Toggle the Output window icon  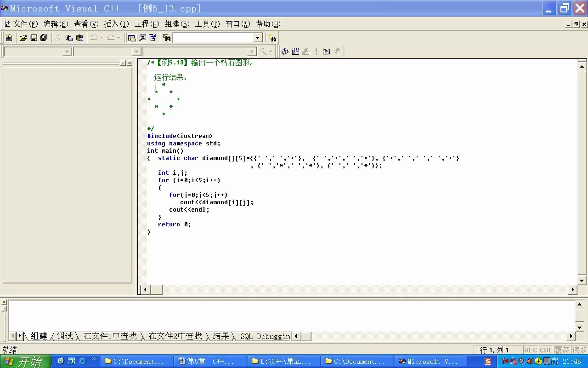coord(141,37)
